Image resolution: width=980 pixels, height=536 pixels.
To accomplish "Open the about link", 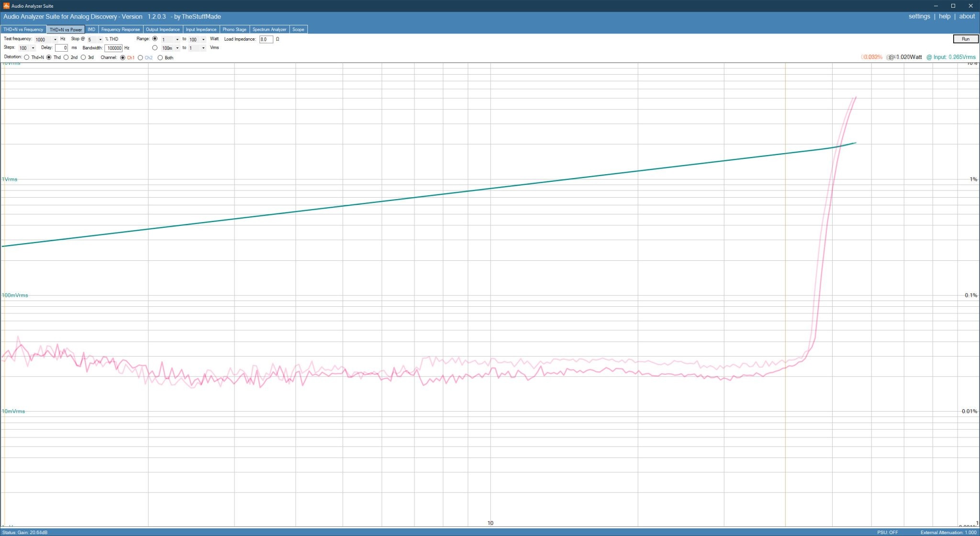I will 967,16.
